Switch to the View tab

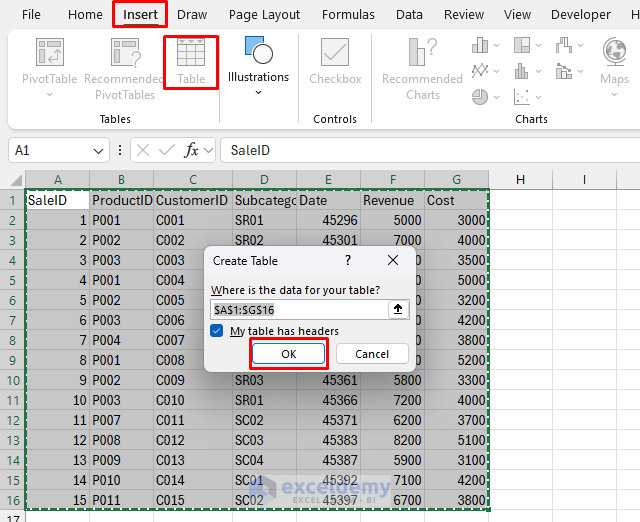[x=517, y=15]
